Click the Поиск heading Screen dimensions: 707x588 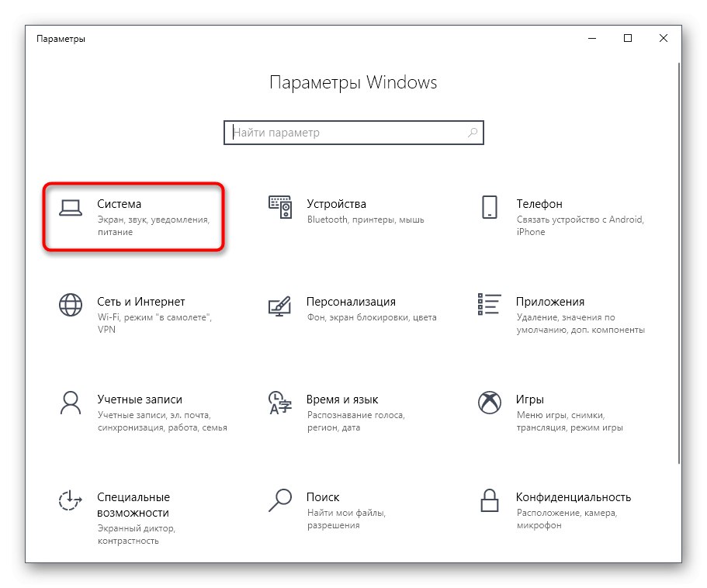tap(323, 497)
